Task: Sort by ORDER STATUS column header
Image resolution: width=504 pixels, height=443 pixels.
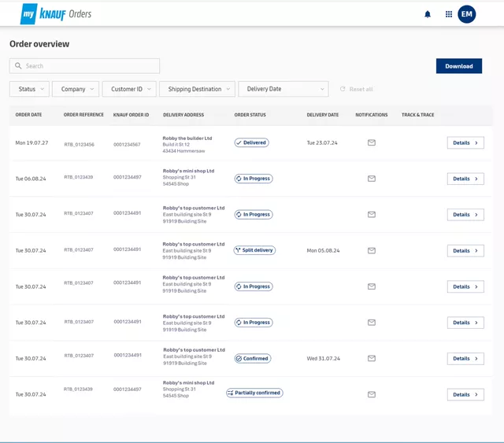Action: tap(250, 115)
